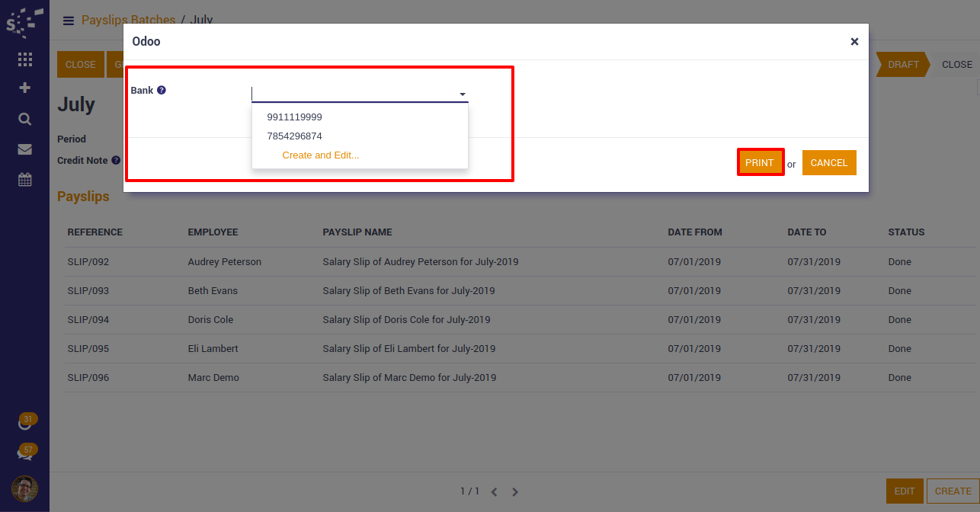This screenshot has height=512, width=980.
Task: Open messages envelope icon in sidebar
Action: (x=24, y=149)
